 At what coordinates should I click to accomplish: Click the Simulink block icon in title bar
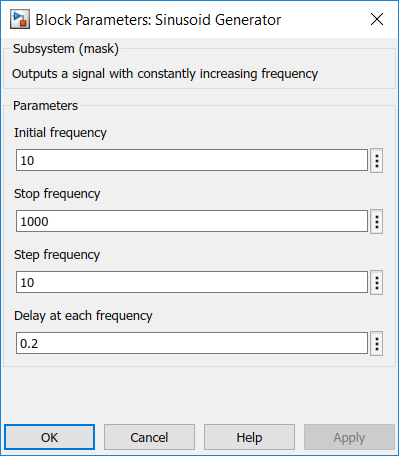tap(20, 20)
